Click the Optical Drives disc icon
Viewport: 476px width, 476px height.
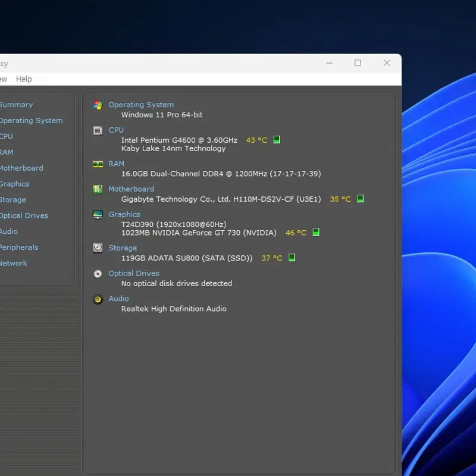tap(98, 274)
